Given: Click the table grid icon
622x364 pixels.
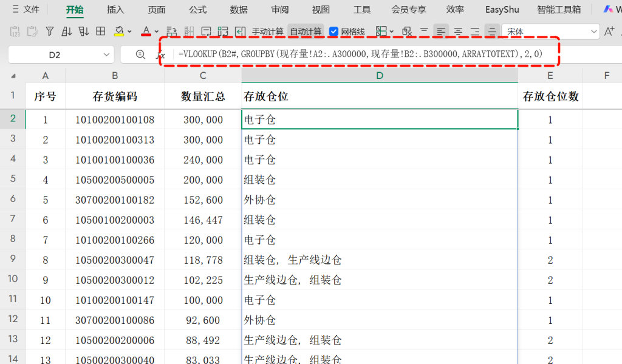Looking at the screenshot, I should pyautogui.click(x=101, y=32).
